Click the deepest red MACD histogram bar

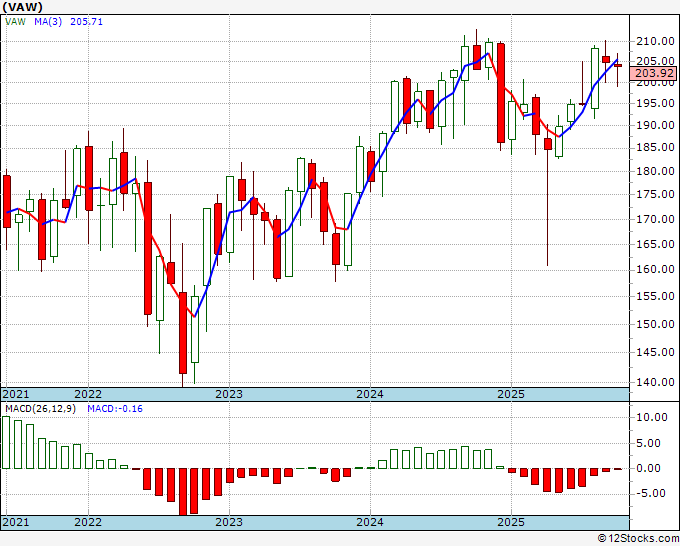tap(183, 492)
